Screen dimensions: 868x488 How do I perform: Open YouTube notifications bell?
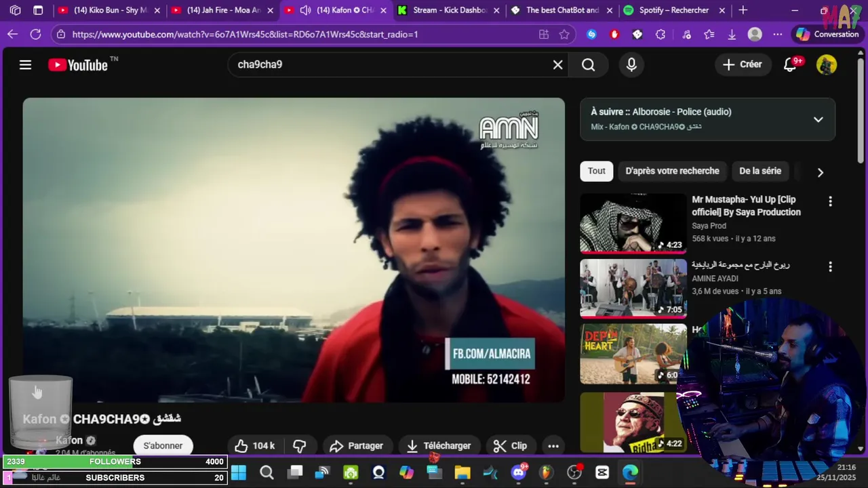[790, 64]
